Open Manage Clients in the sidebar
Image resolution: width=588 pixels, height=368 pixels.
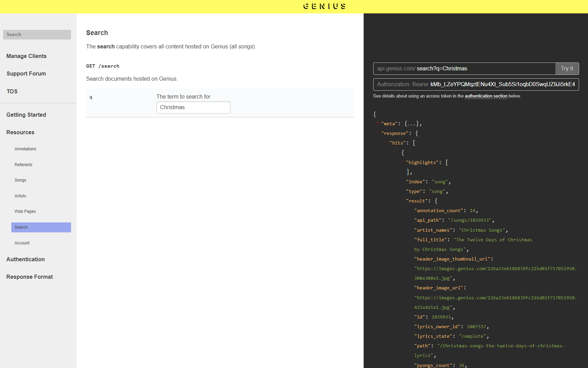(x=26, y=56)
